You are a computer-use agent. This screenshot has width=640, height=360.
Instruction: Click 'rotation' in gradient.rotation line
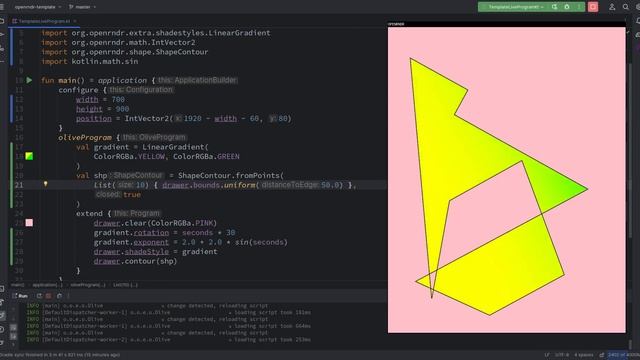coord(151,233)
